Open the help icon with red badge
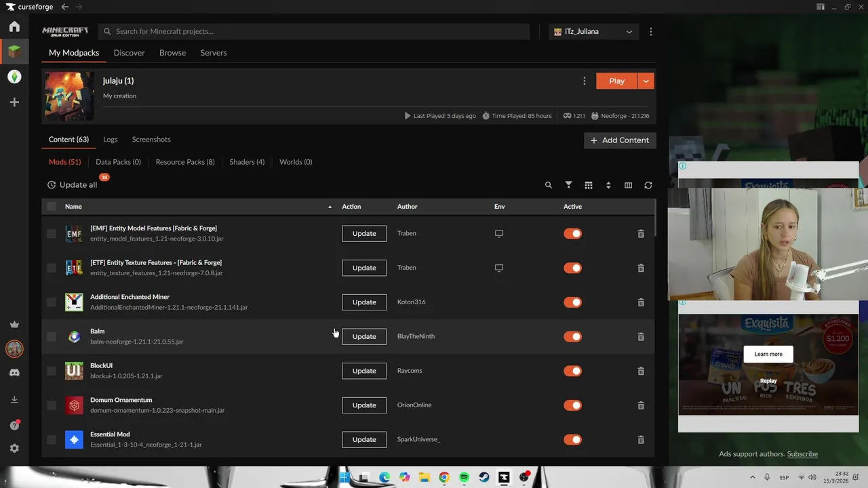 pos(14,425)
